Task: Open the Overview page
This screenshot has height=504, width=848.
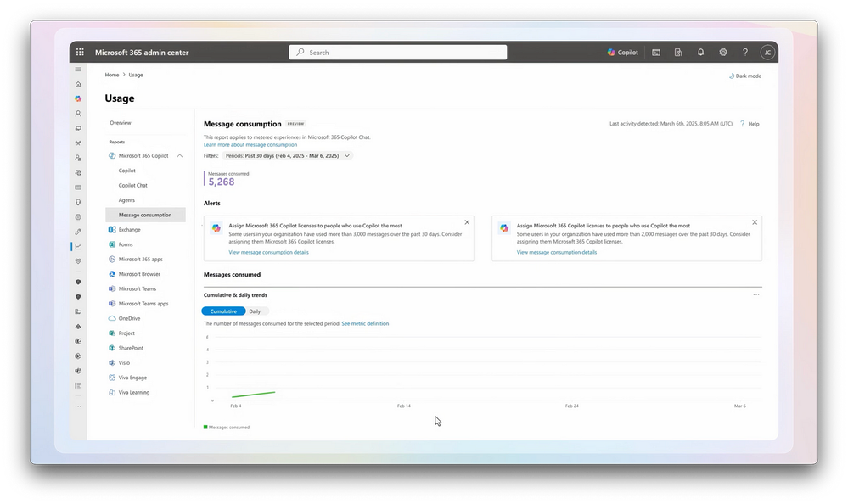Action: coord(120,123)
